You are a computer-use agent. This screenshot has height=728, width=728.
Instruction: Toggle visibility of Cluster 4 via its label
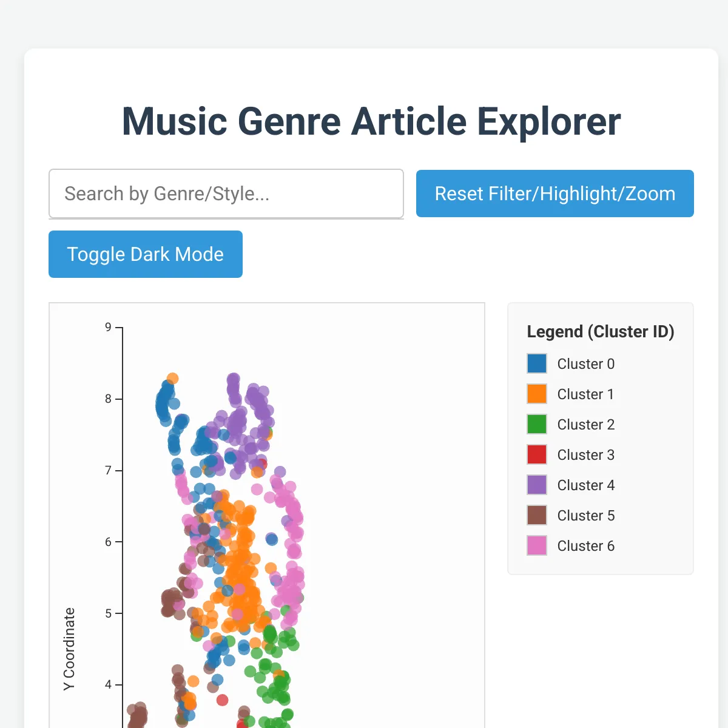585,485
